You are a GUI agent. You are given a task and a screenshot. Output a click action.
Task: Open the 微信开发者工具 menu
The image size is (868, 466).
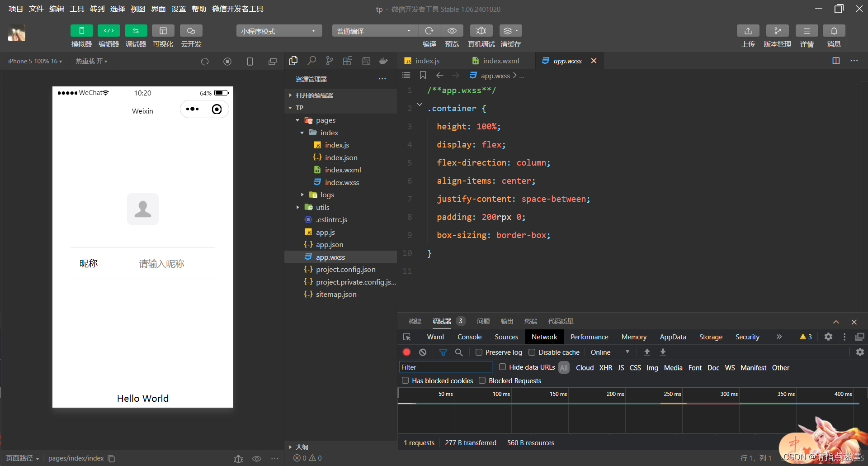(238, 9)
